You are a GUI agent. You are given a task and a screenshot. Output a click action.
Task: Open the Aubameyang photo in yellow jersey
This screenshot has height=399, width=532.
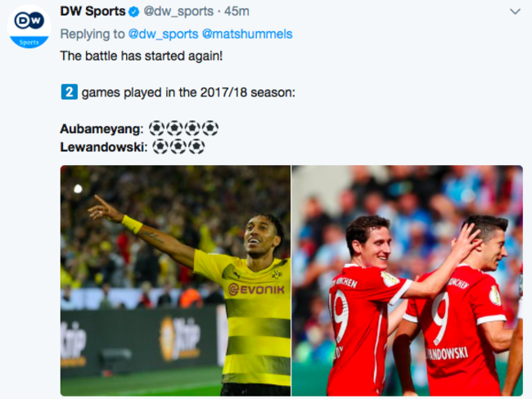tap(175, 280)
